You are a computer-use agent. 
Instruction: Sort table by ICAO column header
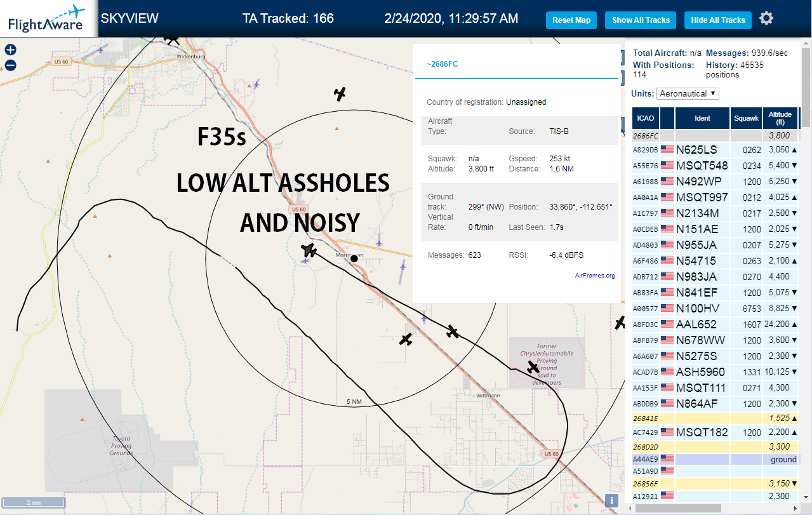point(646,118)
